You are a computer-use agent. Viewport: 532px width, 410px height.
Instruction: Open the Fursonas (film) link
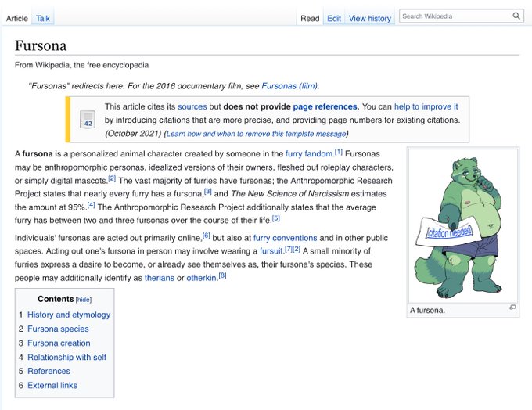click(289, 86)
